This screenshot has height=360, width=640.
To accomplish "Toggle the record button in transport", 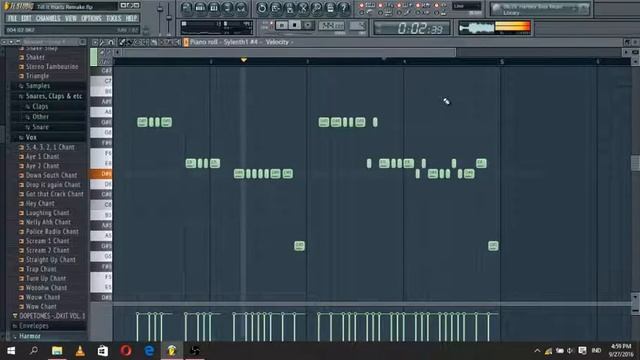I will (308, 25).
